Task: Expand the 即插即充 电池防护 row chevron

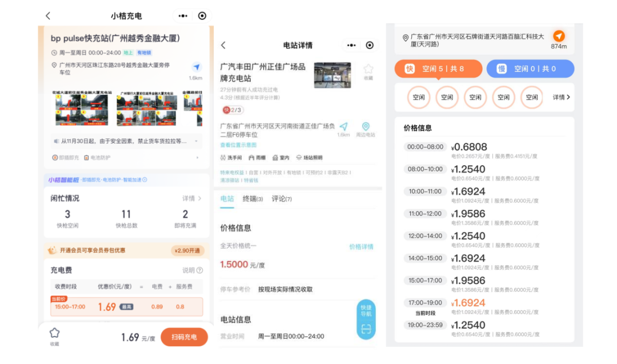Action: pos(198,157)
